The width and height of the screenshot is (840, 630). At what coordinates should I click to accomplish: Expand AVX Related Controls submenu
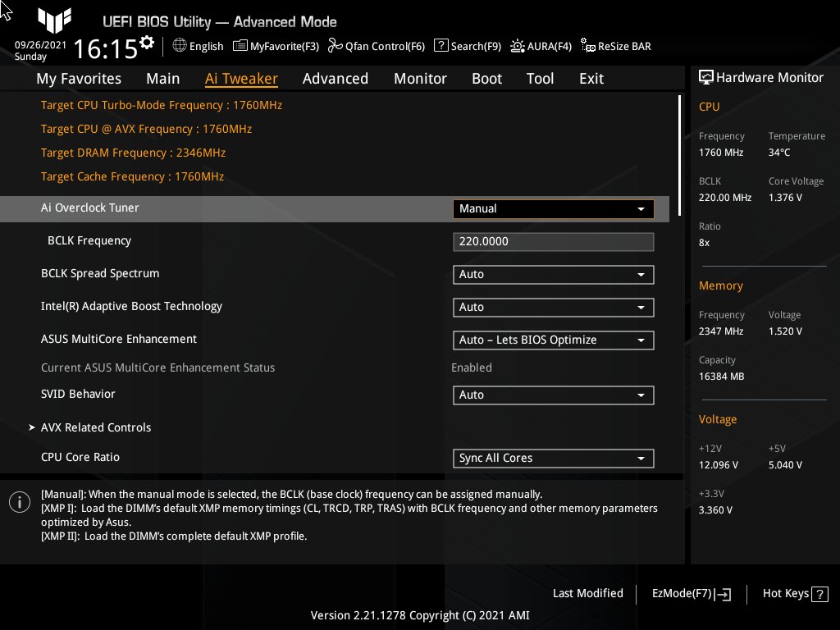click(x=96, y=427)
